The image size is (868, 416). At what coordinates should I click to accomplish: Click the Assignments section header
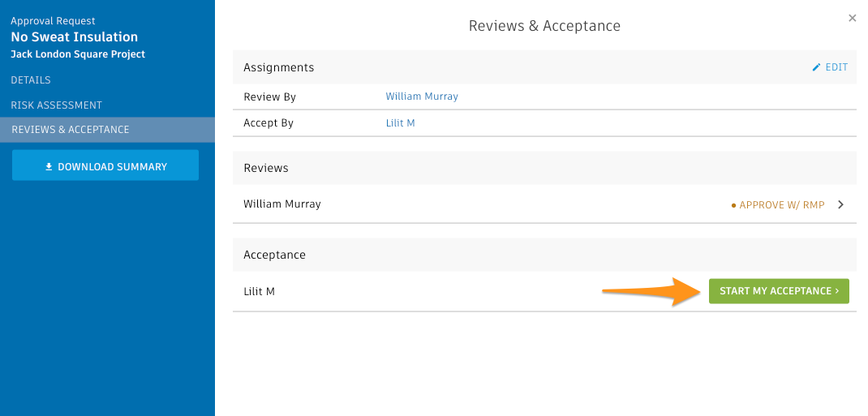pyautogui.click(x=544, y=67)
